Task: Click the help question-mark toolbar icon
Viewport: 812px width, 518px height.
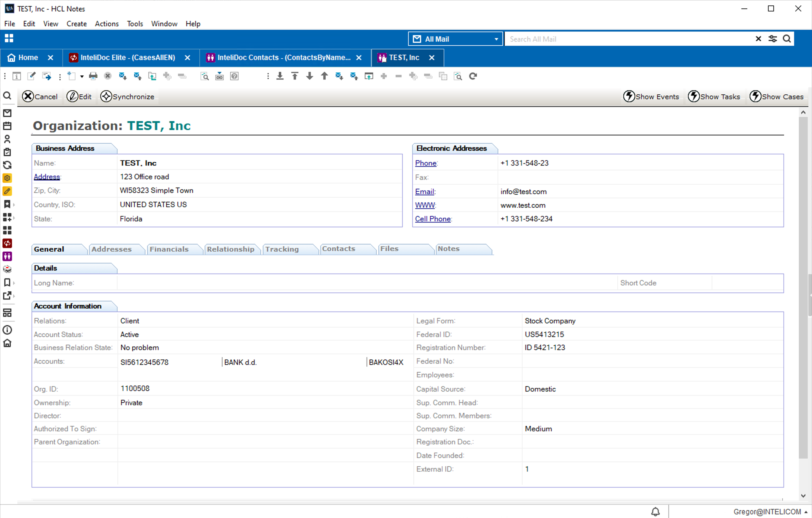Action: (234, 76)
